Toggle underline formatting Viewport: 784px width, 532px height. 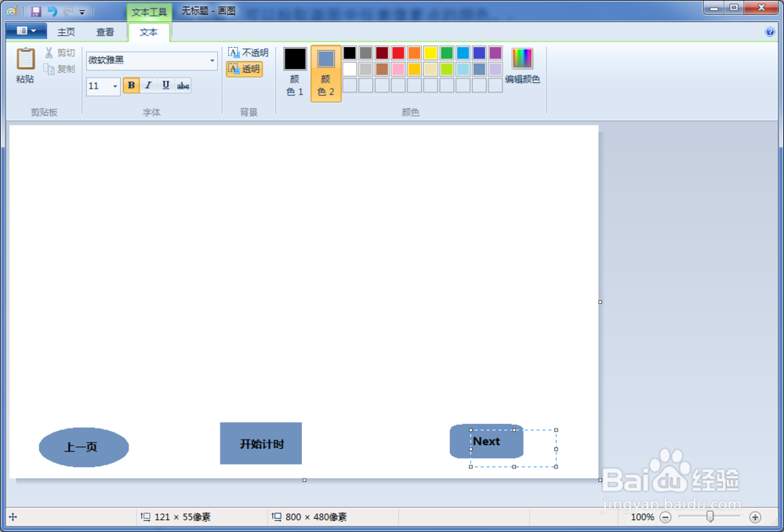click(x=165, y=85)
